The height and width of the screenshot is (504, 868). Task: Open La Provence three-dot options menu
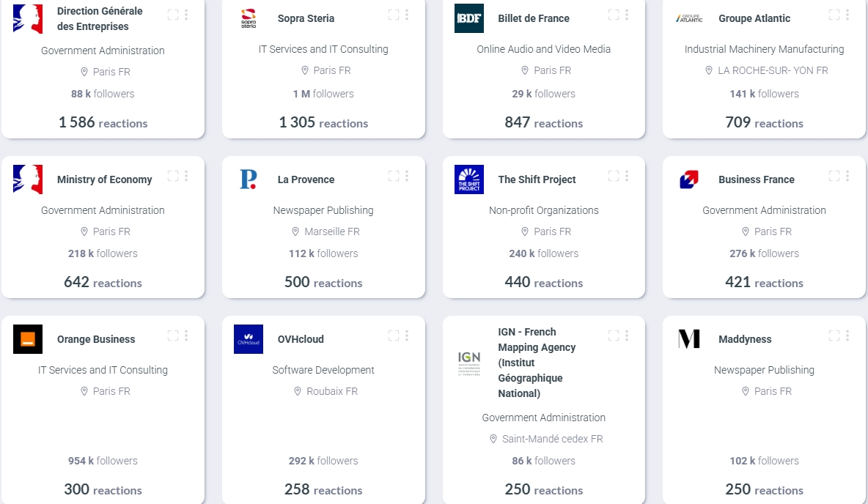(407, 176)
